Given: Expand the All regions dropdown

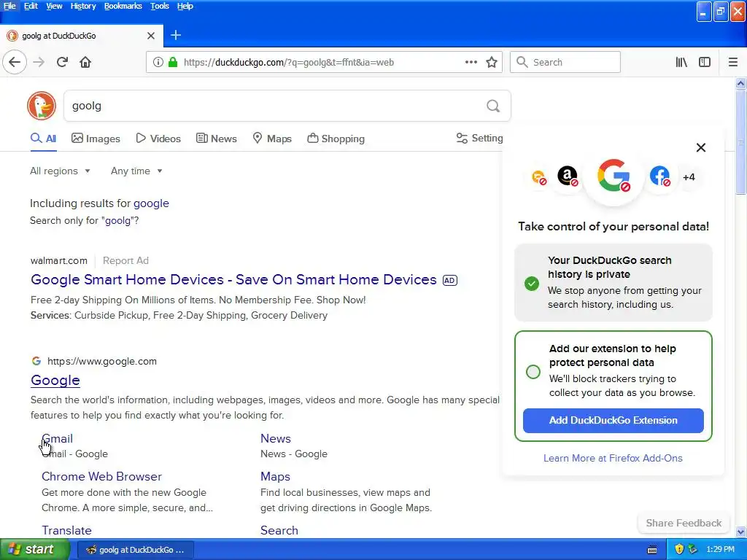Looking at the screenshot, I should [60, 171].
